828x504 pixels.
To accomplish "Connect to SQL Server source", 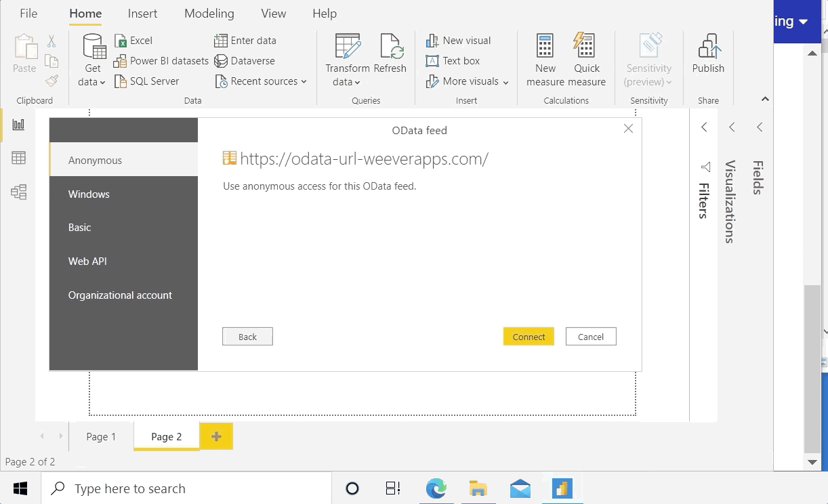I will click(147, 81).
